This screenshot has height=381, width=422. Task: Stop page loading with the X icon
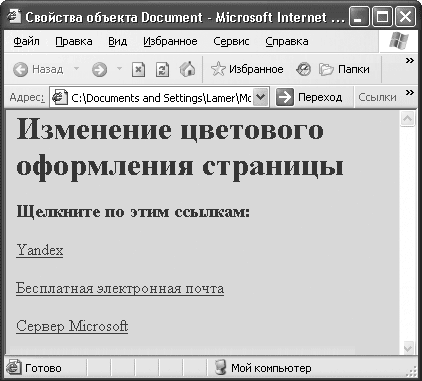pos(138,69)
